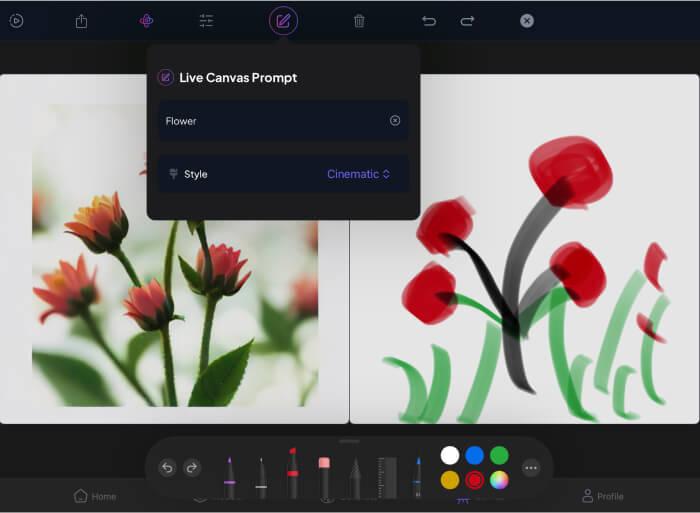Go to the Home tab
Viewport: 700px width, 513px height.
click(95, 496)
